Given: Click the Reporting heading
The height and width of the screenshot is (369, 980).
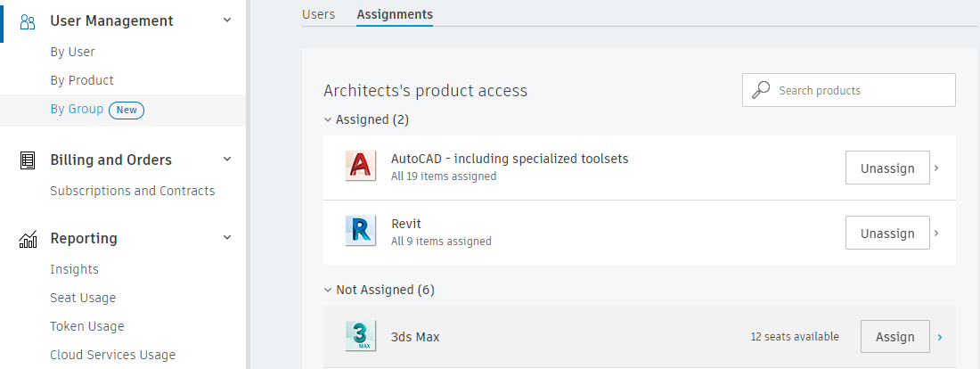Looking at the screenshot, I should (84, 238).
